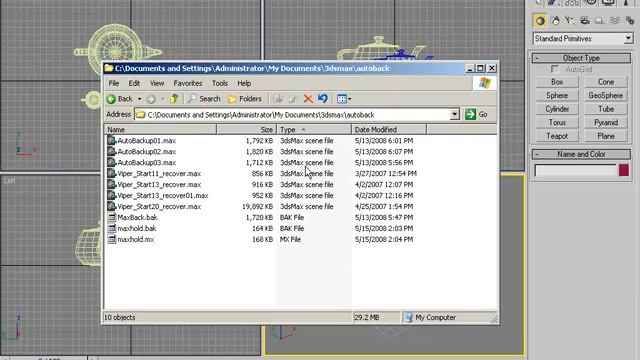This screenshot has width=640, height=360.
Task: Click the maxhold.mx file icon
Action: (x=111, y=240)
